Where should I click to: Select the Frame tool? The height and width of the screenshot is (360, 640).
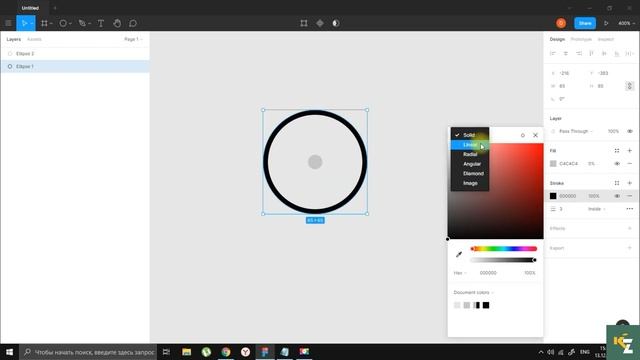44,23
